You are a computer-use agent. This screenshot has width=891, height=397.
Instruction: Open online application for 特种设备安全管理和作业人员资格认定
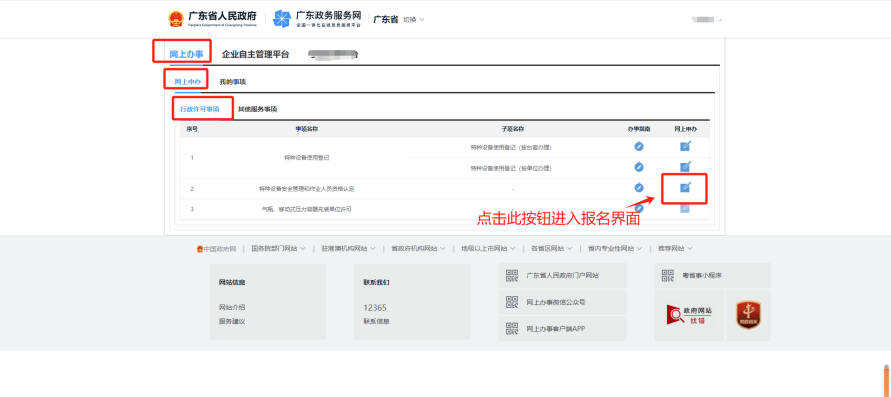[685, 187]
